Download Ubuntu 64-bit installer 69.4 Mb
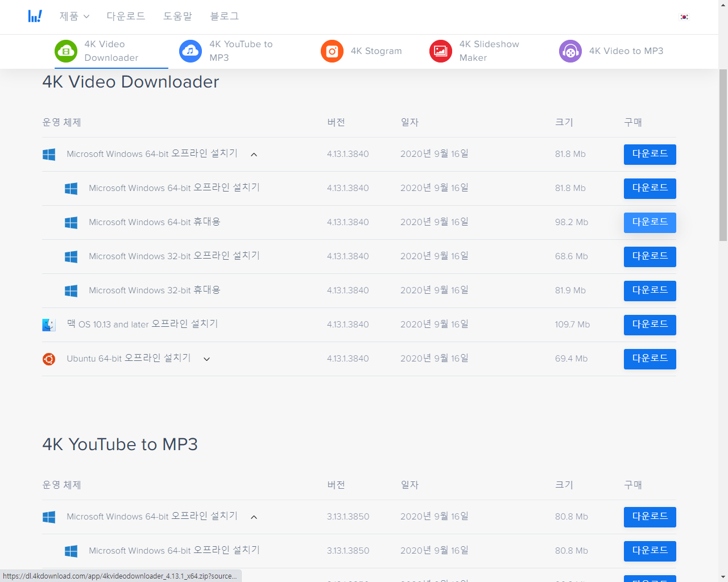 [650, 359]
